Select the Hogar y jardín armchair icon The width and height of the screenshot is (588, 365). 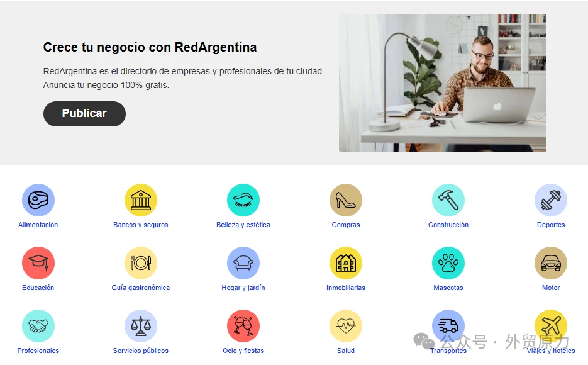coord(243,263)
